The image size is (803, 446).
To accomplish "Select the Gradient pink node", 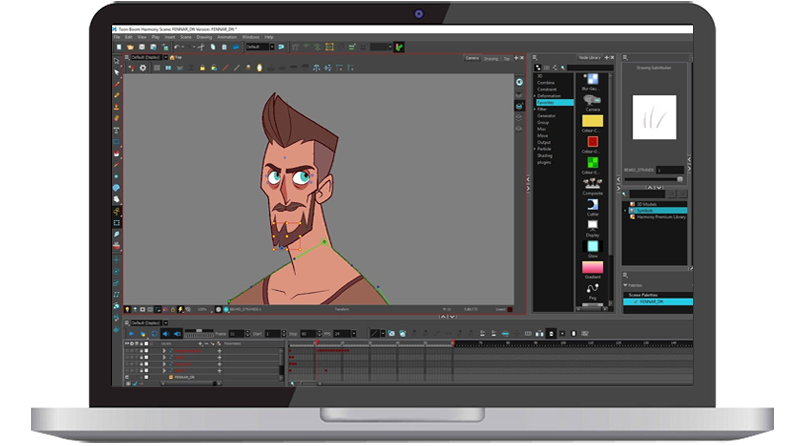I will 593,268.
